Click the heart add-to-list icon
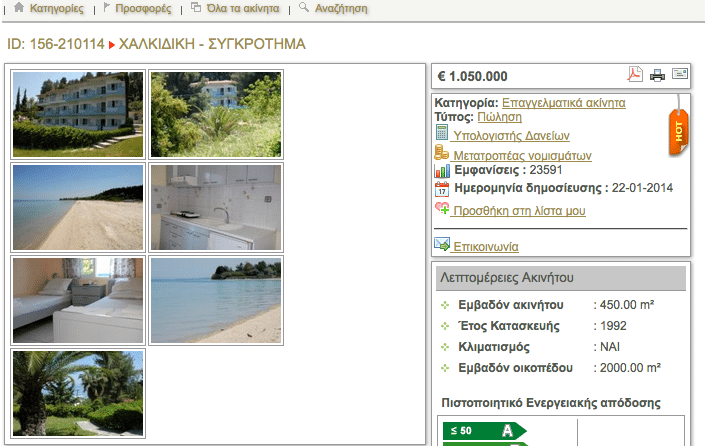The height and width of the screenshot is (446, 705). [442, 208]
